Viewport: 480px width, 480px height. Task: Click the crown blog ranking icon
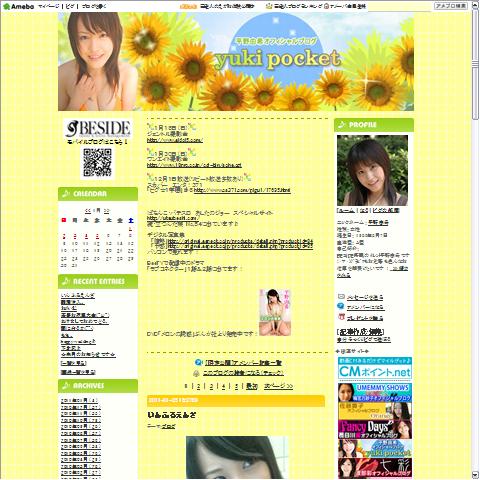point(269,6)
